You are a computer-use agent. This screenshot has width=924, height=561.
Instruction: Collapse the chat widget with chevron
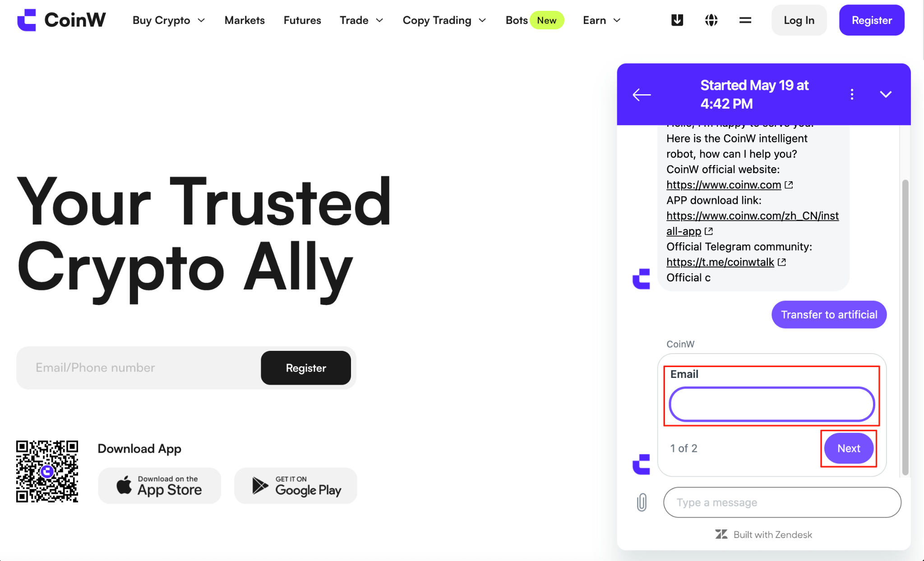click(886, 94)
